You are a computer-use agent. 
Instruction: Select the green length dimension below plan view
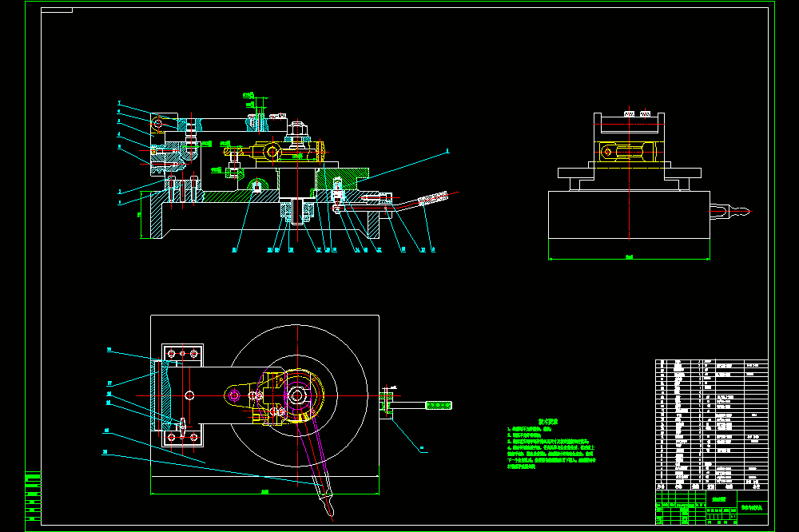(x=265, y=492)
